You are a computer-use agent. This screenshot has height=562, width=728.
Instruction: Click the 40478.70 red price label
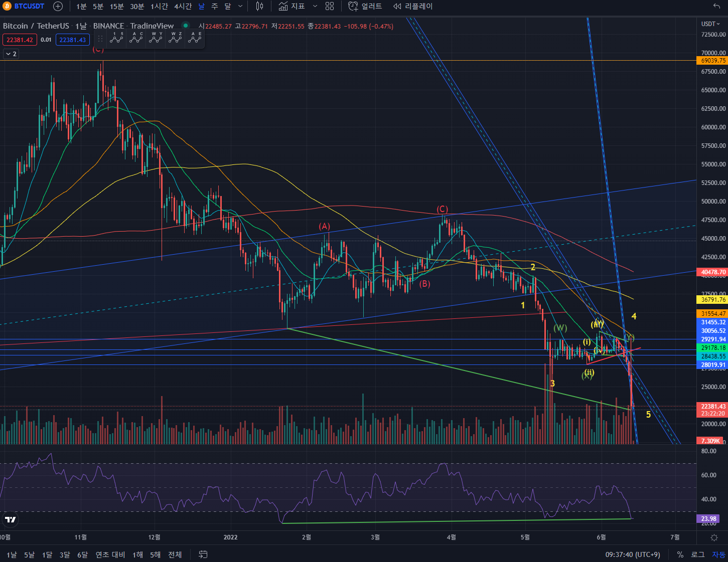(x=711, y=272)
